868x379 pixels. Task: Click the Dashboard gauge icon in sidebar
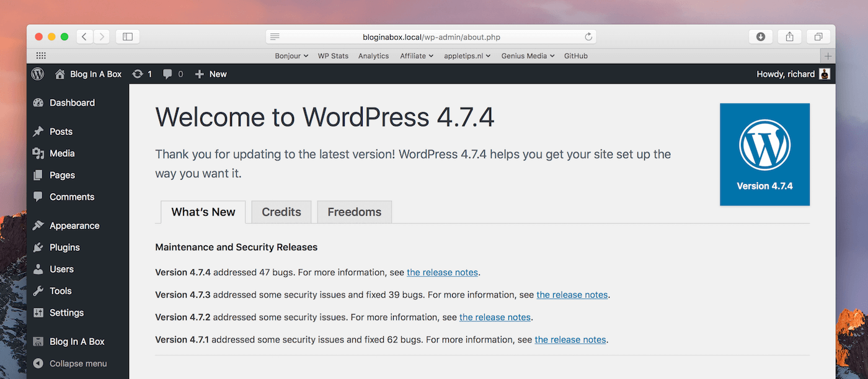(38, 103)
